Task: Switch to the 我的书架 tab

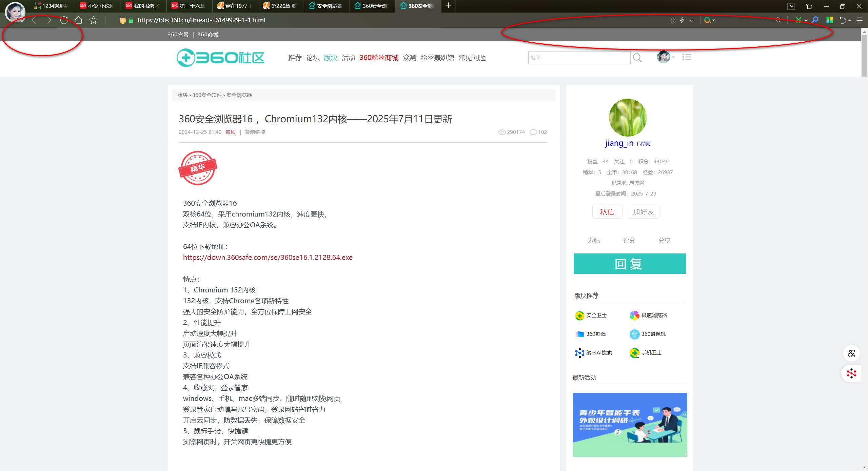Action: (143, 6)
